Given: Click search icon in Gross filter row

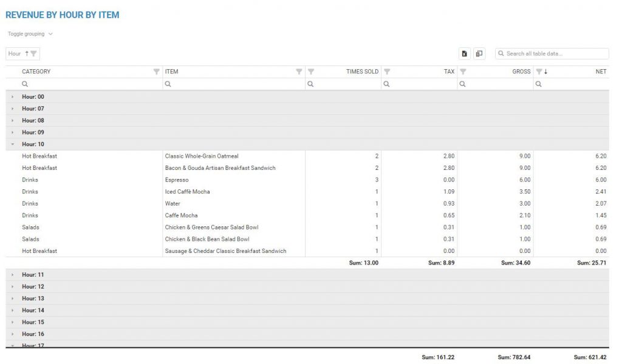Looking at the screenshot, I should coord(462,84).
